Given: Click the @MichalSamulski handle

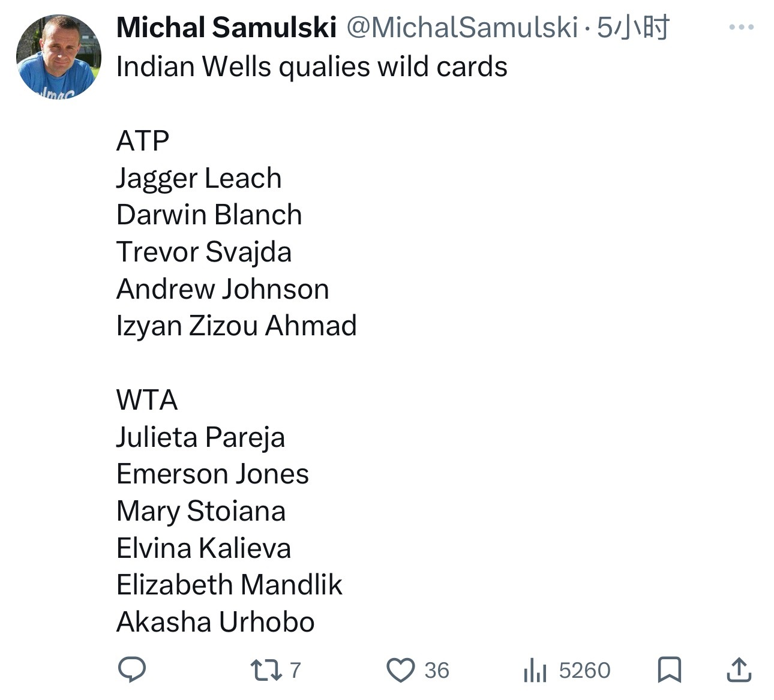Looking at the screenshot, I should click(462, 28).
